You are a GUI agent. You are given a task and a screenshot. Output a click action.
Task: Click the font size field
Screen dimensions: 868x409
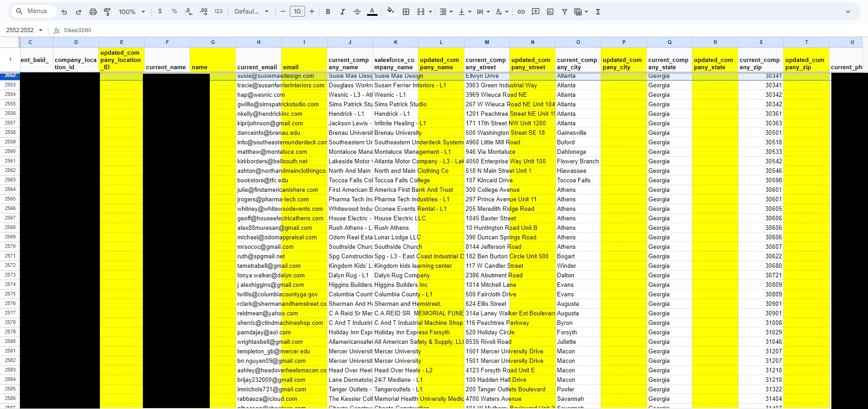pyautogui.click(x=297, y=12)
